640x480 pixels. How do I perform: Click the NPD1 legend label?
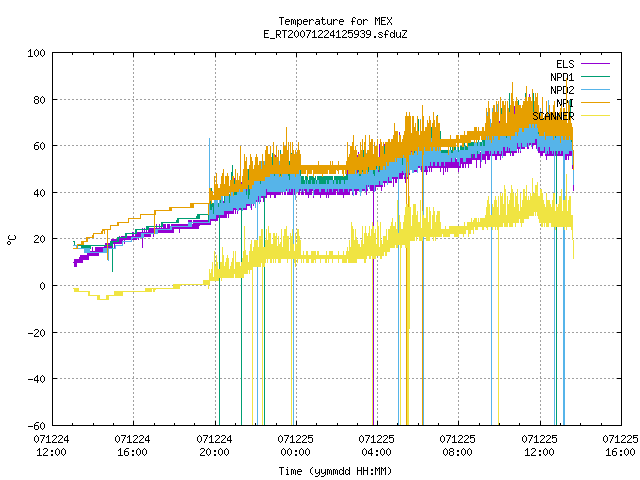pos(562,77)
